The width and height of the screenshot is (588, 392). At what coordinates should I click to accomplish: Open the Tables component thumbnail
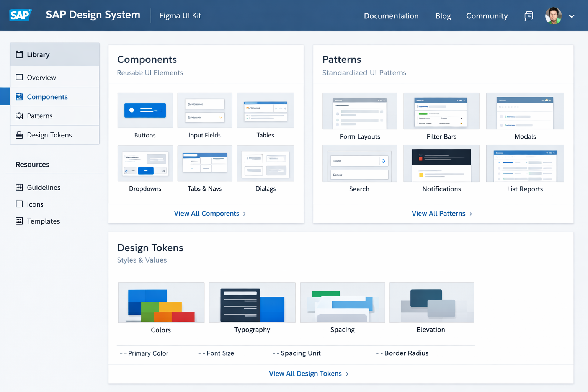pyautogui.click(x=265, y=110)
